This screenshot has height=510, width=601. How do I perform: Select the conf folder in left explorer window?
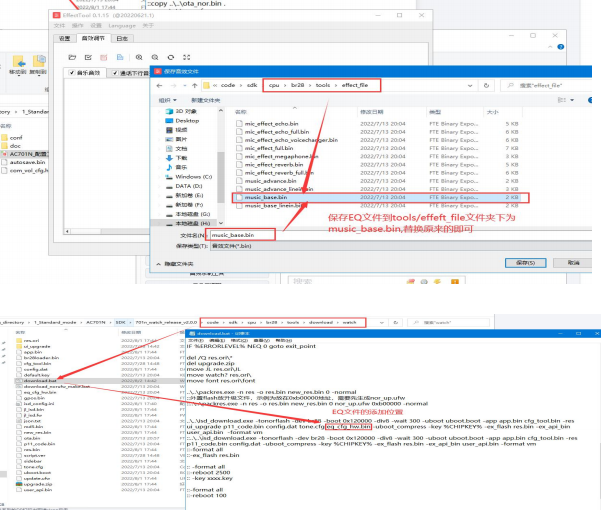[x=16, y=137]
